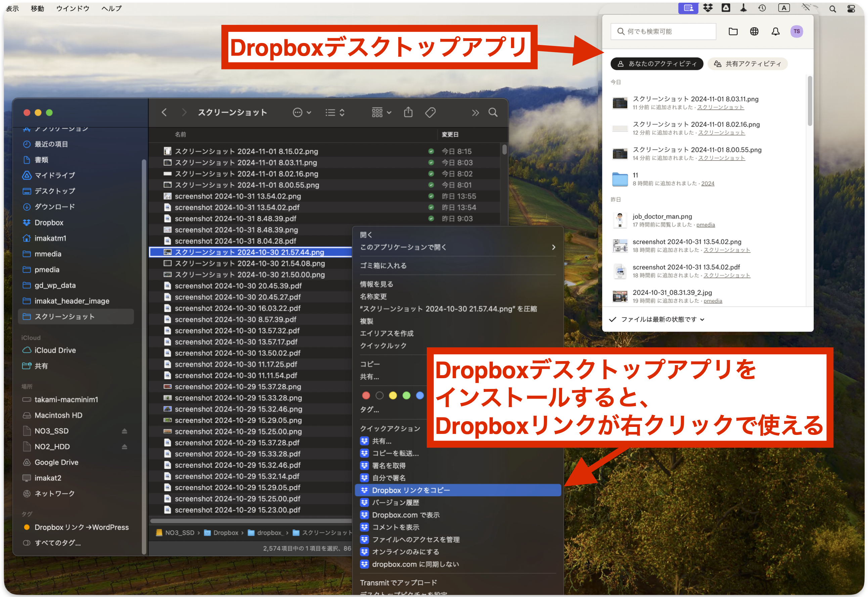868x597 pixels.
Task: Open the Finder grouping options dropdown
Action: [381, 112]
